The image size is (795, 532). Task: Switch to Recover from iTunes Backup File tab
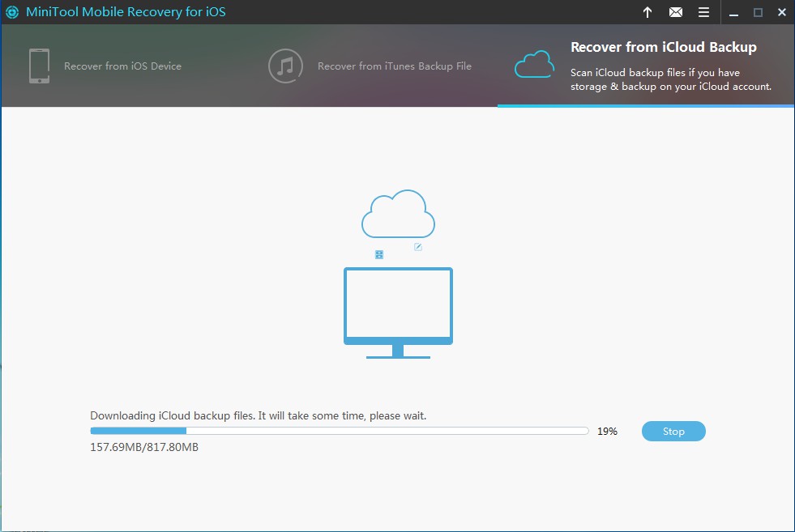395,66
